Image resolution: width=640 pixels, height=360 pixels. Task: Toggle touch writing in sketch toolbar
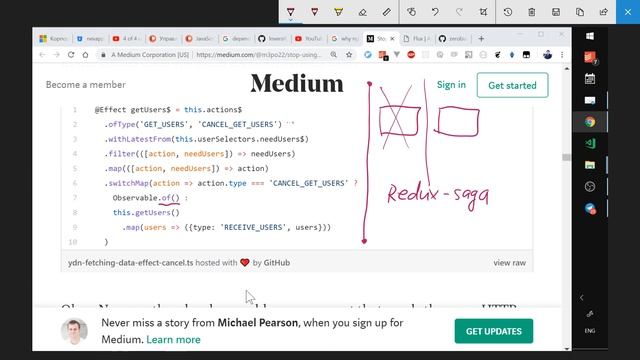click(411, 12)
